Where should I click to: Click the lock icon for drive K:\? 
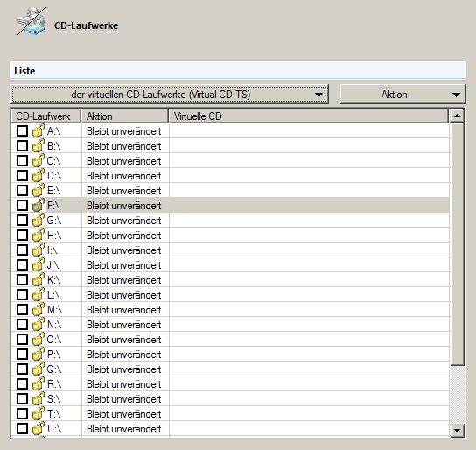38,280
